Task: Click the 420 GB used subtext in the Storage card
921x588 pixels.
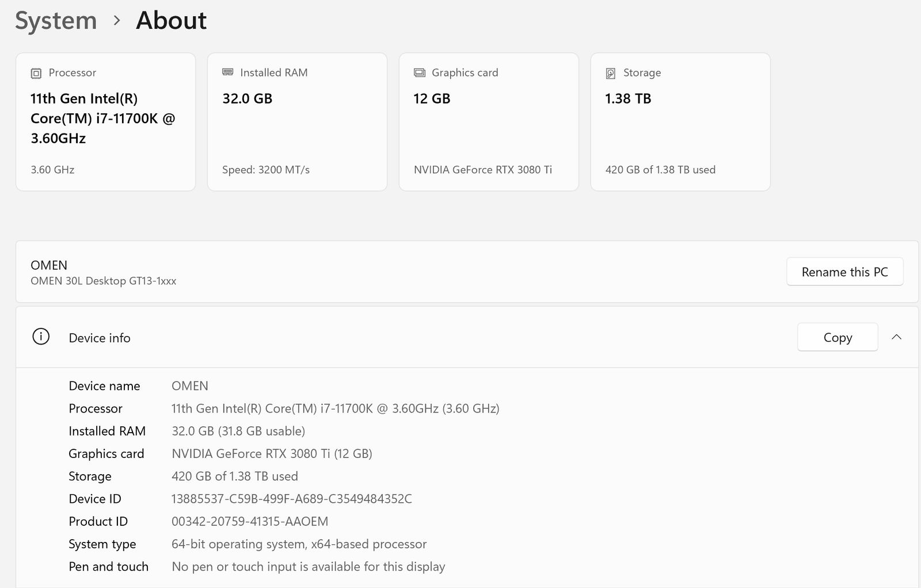Action: tap(660, 170)
